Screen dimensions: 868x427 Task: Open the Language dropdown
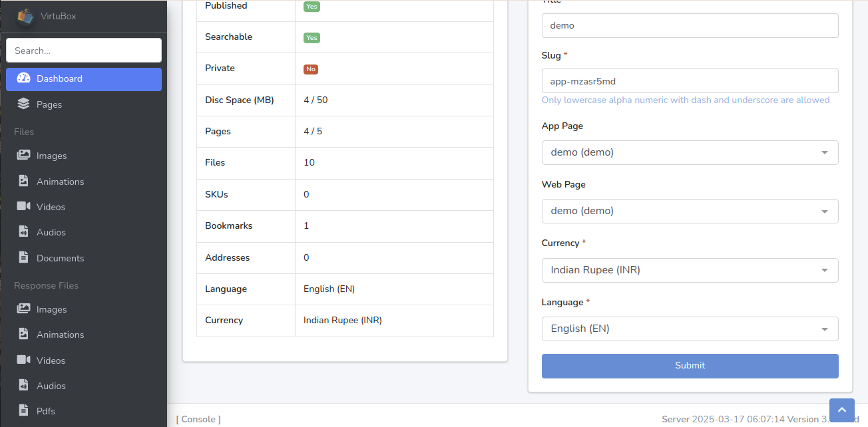coord(690,329)
